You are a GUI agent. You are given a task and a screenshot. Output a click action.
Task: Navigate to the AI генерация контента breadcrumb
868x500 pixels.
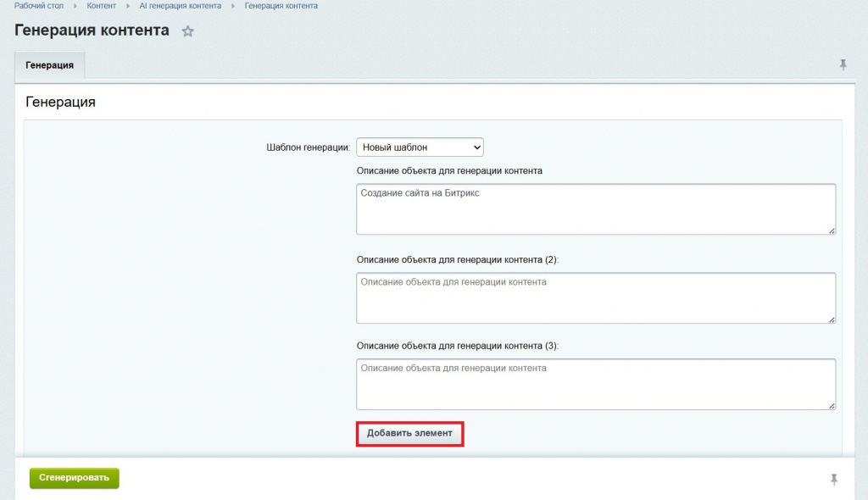(180, 6)
